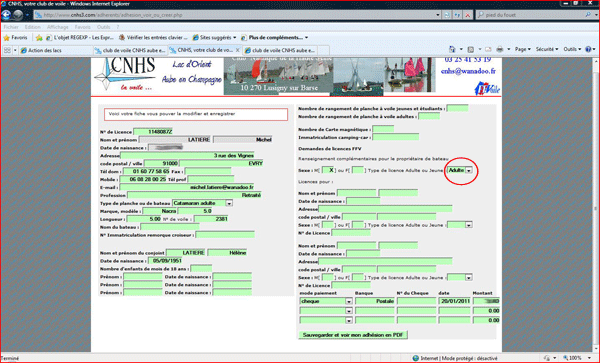Click the payment date field 20/01/2011

coord(454,301)
